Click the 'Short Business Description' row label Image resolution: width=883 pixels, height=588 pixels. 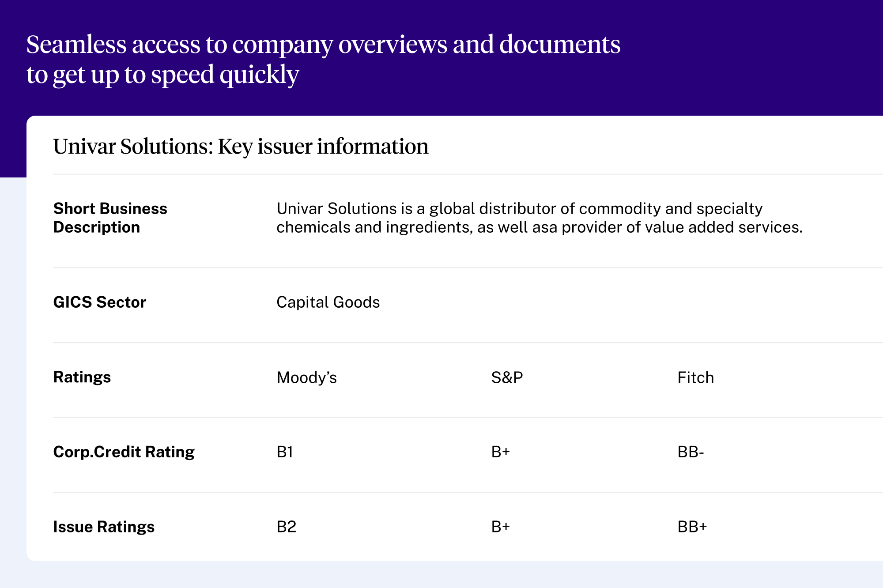click(x=110, y=218)
